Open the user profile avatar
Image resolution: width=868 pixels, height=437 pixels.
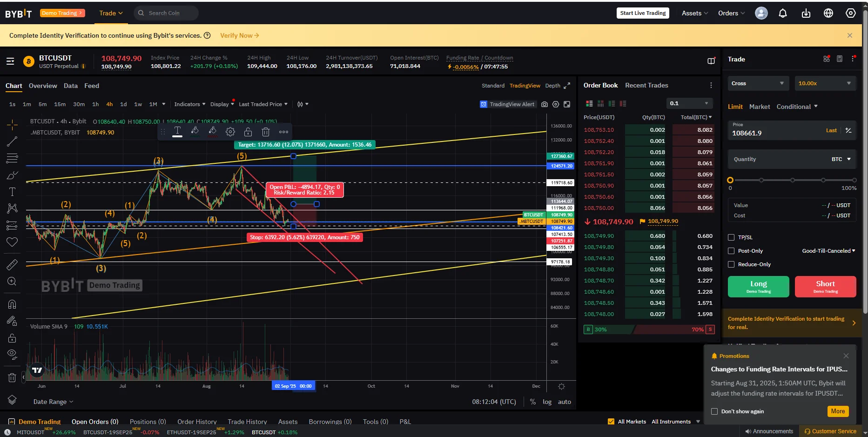pos(761,13)
